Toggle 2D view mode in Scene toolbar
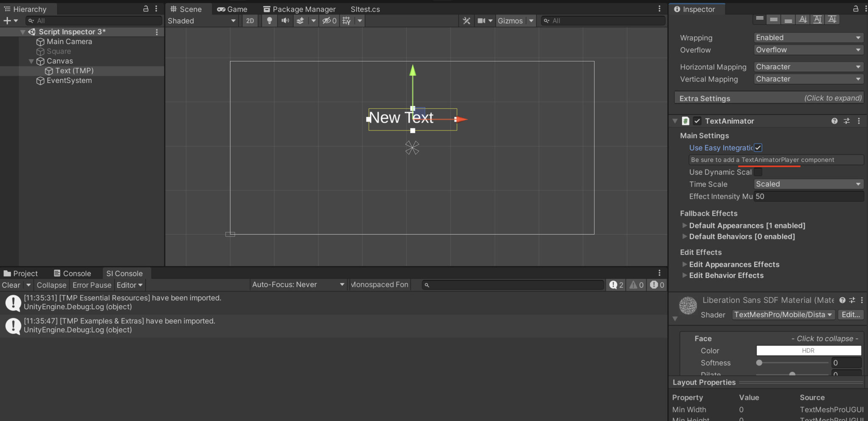 250,20
